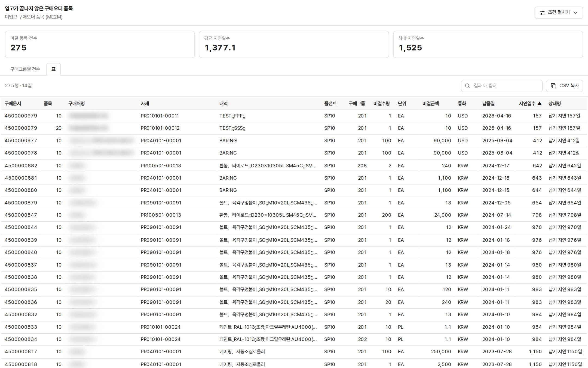Click the 지연일수 sort arrow
Screen dimensions: 588x368
(540, 104)
